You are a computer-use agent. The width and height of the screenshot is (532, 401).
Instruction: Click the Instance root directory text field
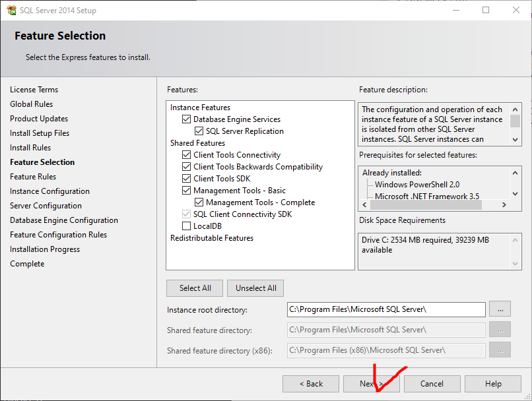tap(386, 309)
